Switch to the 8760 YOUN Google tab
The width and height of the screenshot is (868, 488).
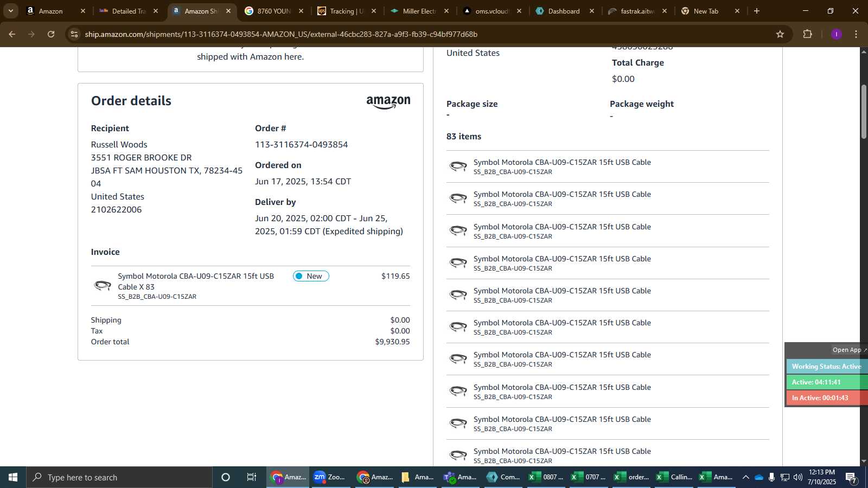(x=274, y=11)
